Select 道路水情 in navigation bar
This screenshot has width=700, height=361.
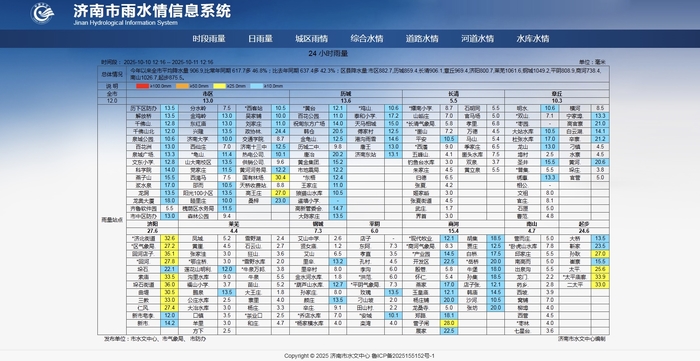pos(422,39)
